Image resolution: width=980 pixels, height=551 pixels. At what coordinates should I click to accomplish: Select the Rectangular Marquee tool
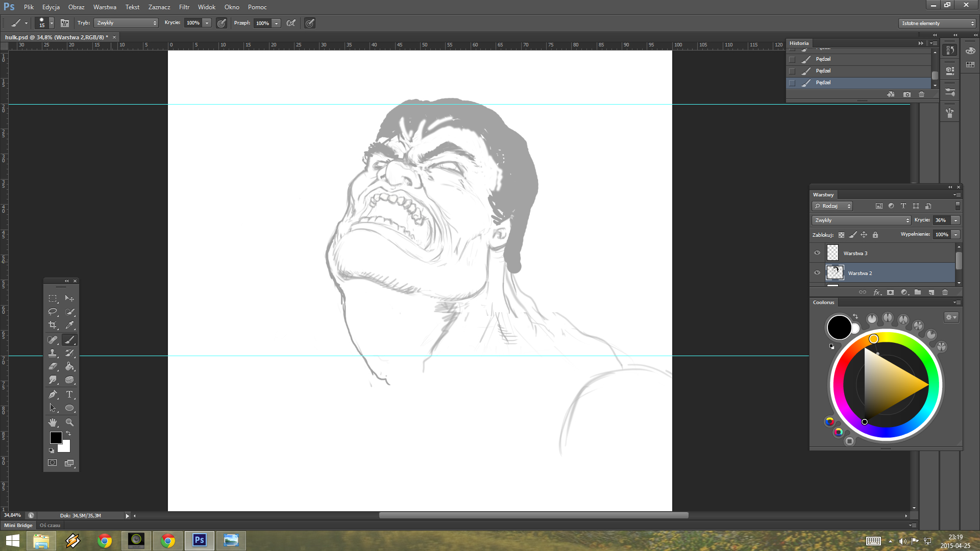click(53, 298)
